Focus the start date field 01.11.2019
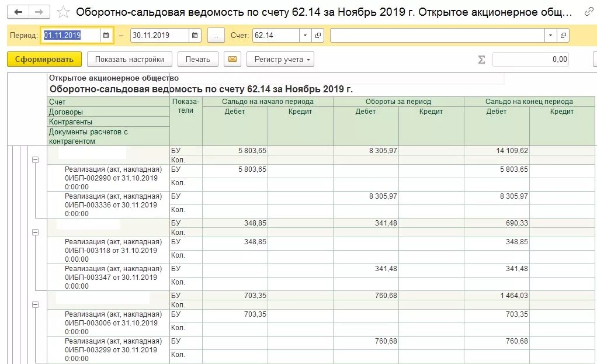The image size is (597, 364). click(x=71, y=36)
